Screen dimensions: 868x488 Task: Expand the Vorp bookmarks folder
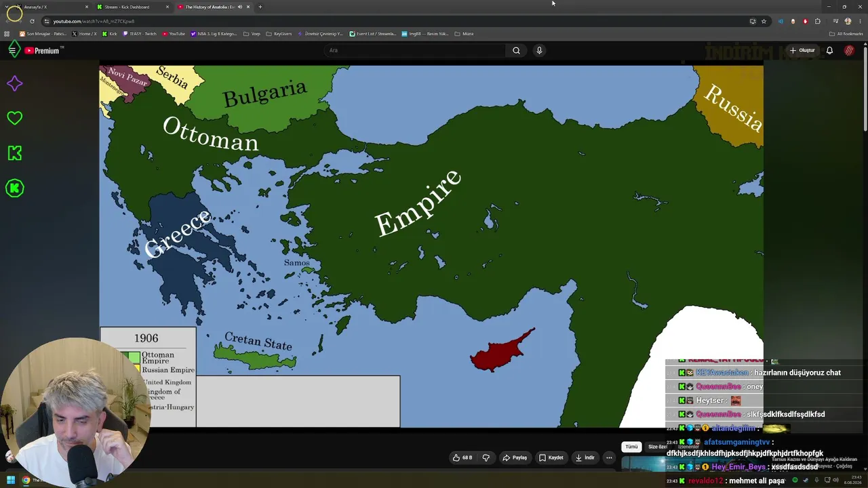[x=252, y=34]
